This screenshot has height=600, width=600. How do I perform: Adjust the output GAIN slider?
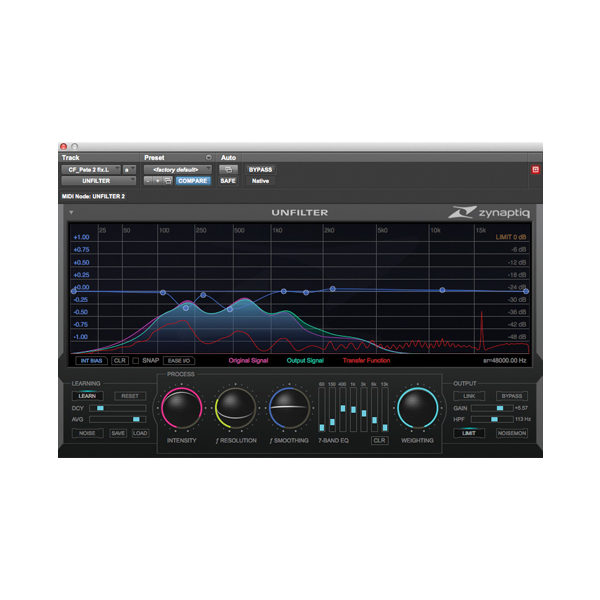(492, 408)
